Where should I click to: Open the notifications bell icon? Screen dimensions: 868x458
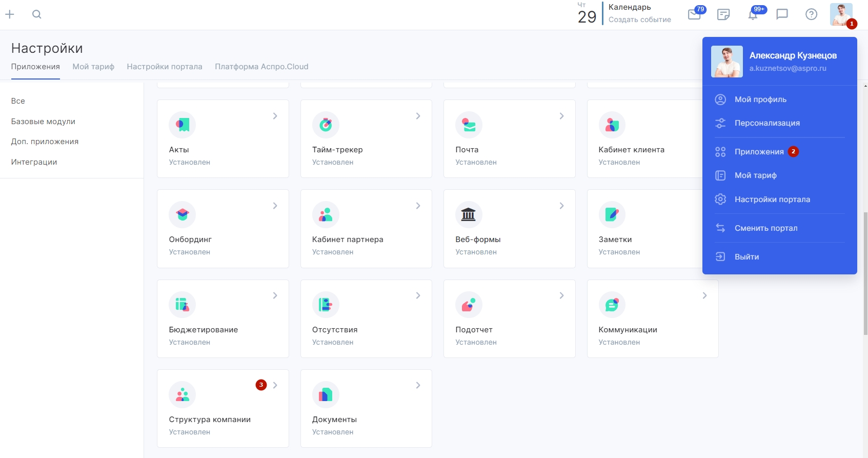(753, 14)
